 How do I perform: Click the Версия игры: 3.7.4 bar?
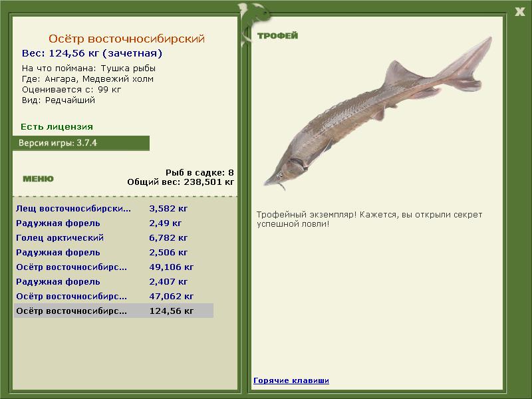[x=81, y=143]
